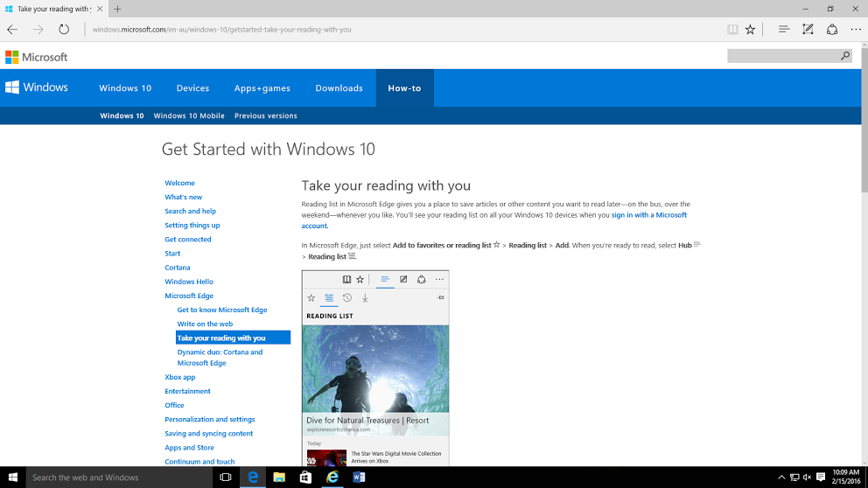Follow the 'sign in with a Microsoft account' link
Image resolution: width=868 pixels, height=488 pixels.
pos(648,215)
